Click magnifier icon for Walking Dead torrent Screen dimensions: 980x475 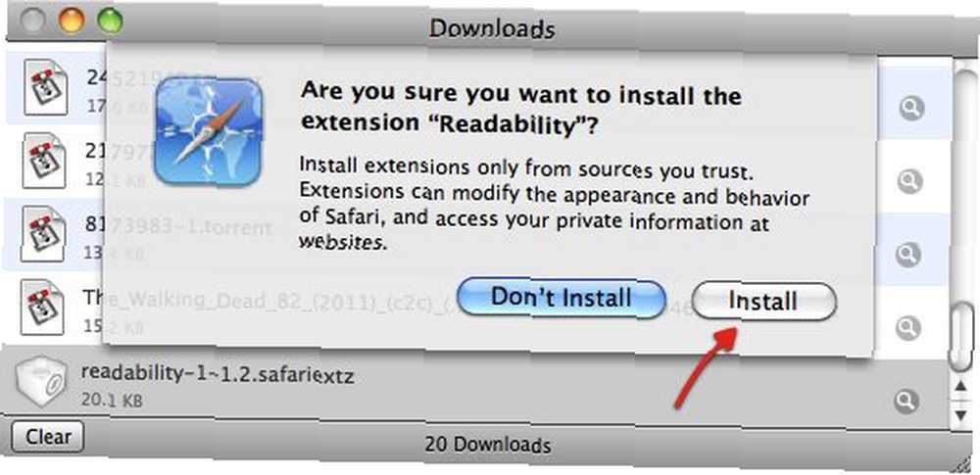click(908, 327)
